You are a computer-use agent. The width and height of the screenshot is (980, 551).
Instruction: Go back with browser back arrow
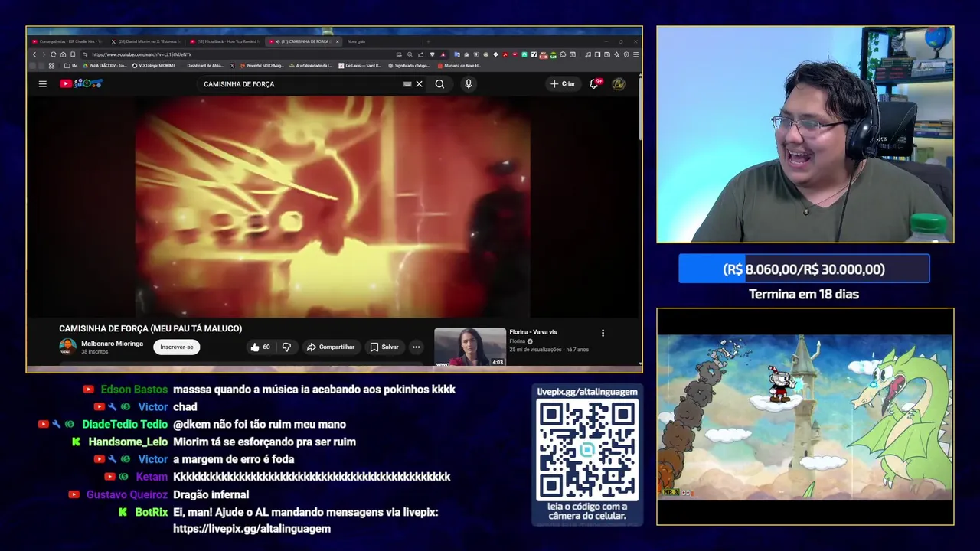pos(34,54)
